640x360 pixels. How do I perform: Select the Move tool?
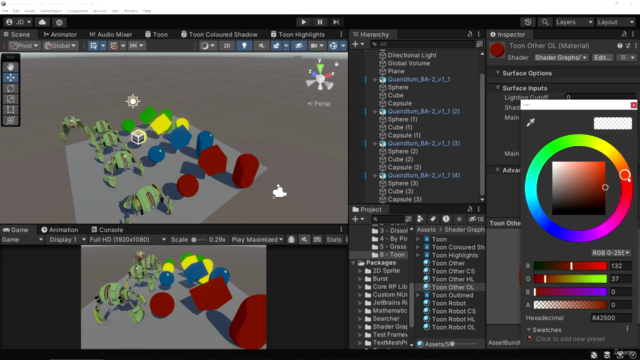(x=11, y=77)
